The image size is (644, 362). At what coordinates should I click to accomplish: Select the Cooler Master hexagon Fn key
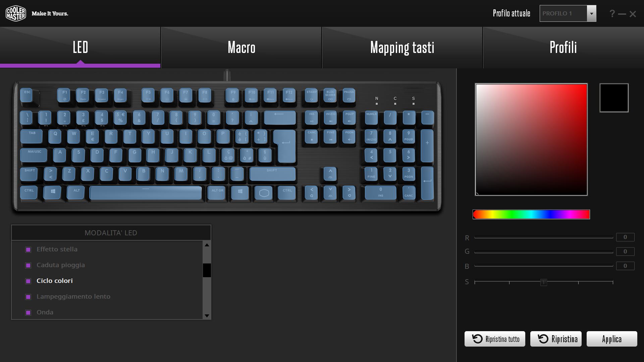[264, 193]
